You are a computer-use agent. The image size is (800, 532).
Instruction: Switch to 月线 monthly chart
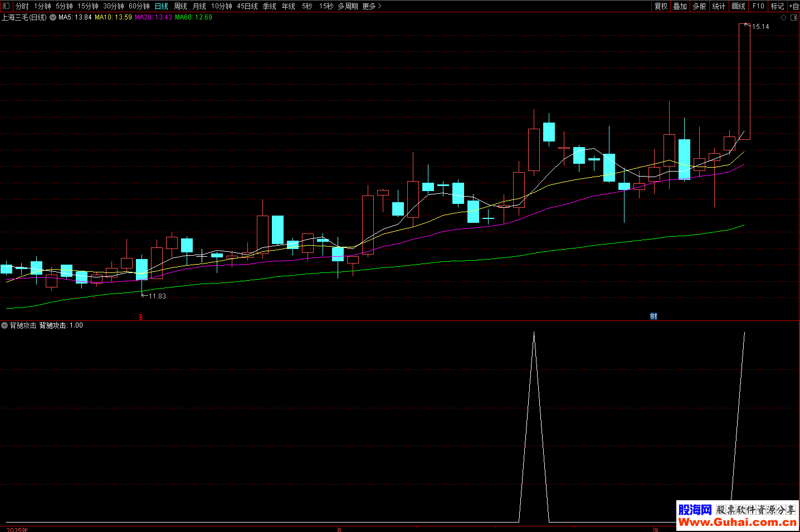click(x=199, y=6)
